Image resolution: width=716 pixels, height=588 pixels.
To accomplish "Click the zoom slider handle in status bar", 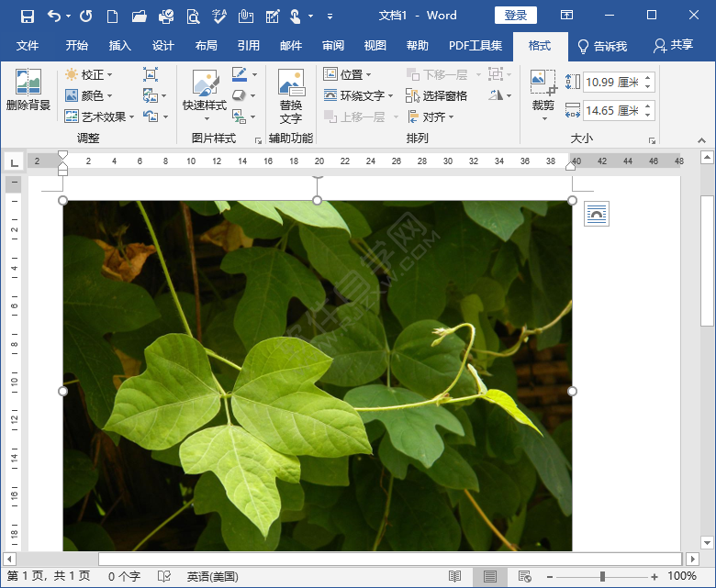I will pyautogui.click(x=602, y=577).
